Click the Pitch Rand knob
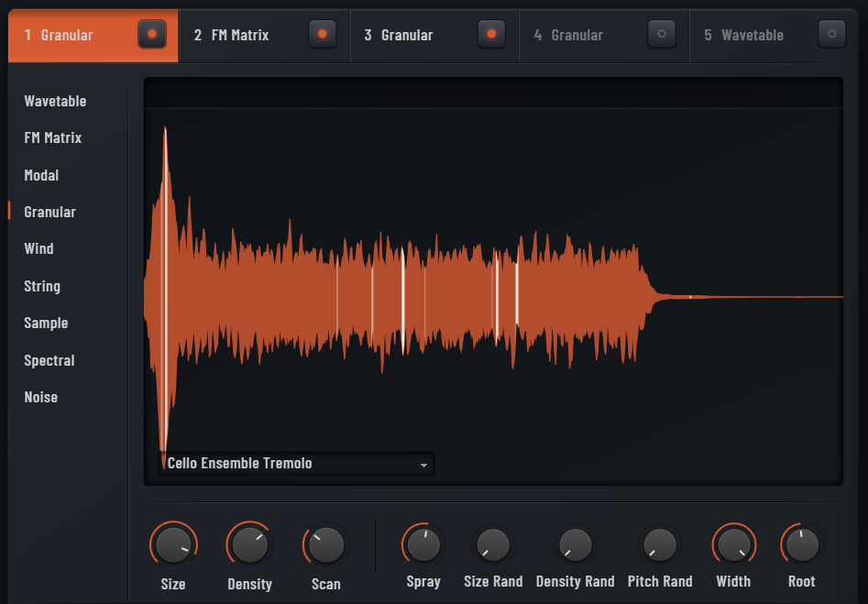The height and width of the screenshot is (604, 868). [660, 544]
